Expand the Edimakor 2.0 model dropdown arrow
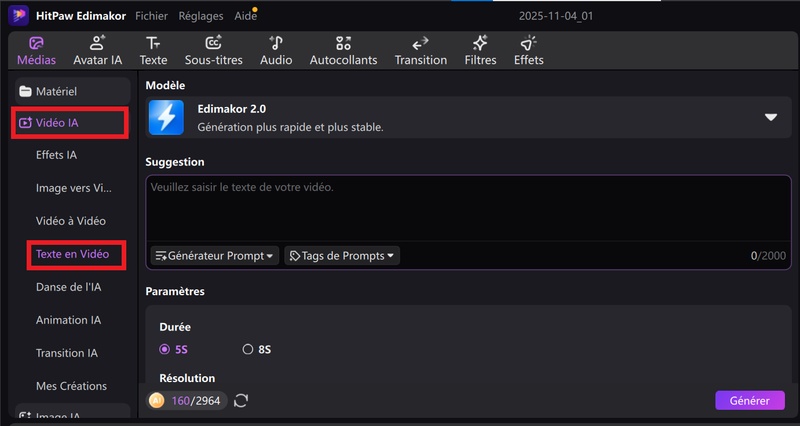This screenshot has height=426, width=800. coord(770,117)
